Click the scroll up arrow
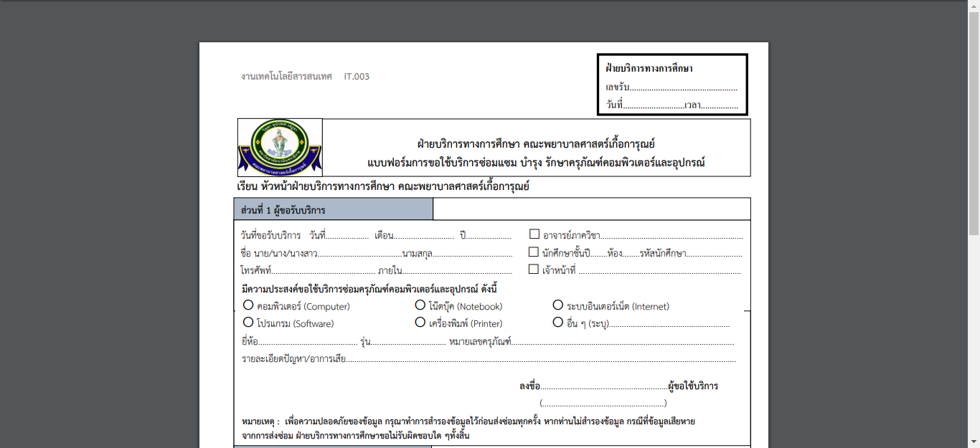The width and height of the screenshot is (980, 448). coord(974,5)
